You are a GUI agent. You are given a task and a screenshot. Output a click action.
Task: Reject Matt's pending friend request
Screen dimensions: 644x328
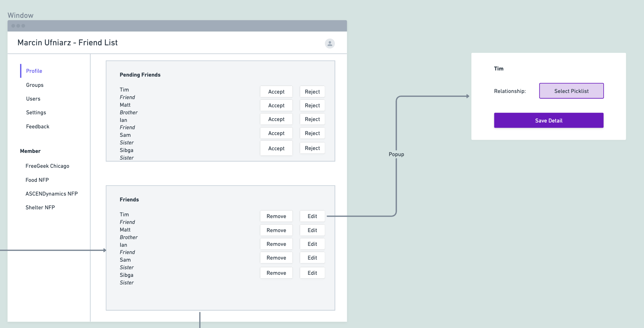point(312,105)
